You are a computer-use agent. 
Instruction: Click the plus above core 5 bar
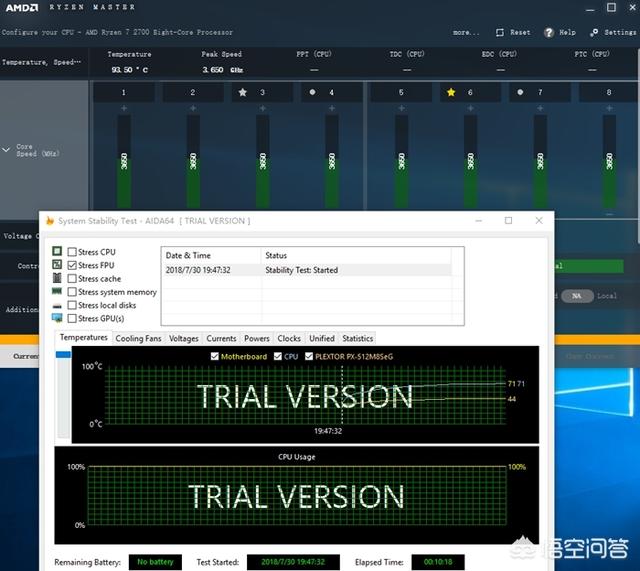pos(401,108)
